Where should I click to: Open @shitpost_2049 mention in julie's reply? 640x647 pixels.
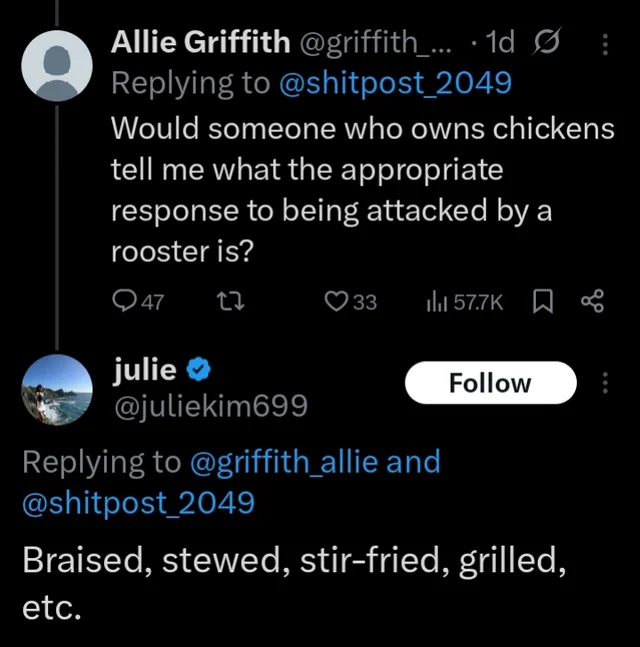coord(139,503)
